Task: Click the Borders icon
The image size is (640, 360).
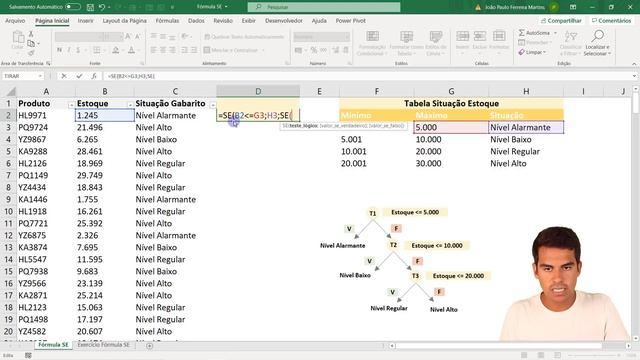Action: click(x=96, y=50)
